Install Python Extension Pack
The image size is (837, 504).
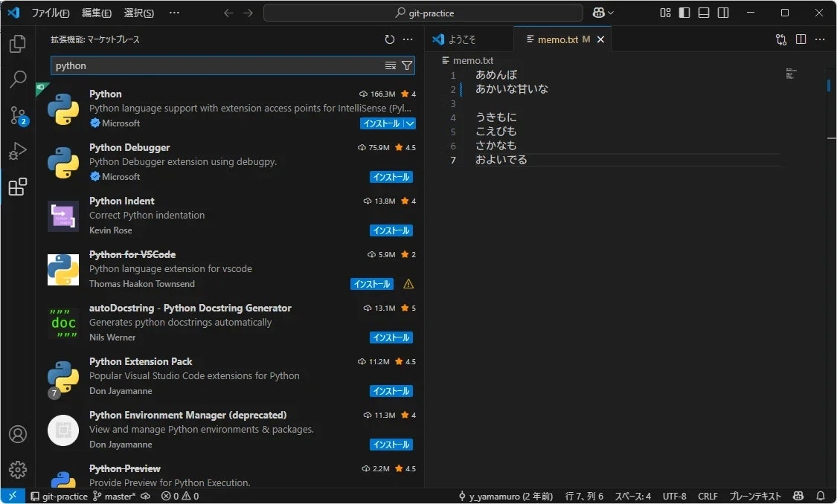[391, 391]
